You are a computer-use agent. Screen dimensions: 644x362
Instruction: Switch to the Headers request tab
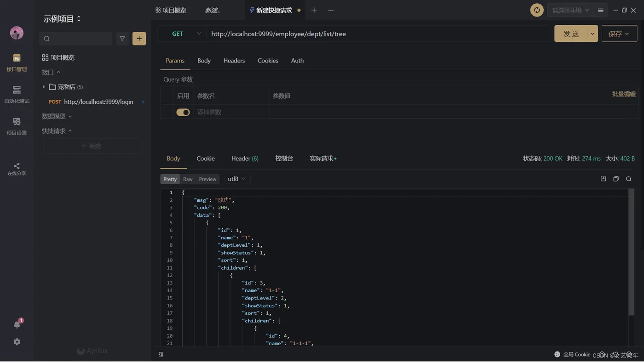click(234, 61)
